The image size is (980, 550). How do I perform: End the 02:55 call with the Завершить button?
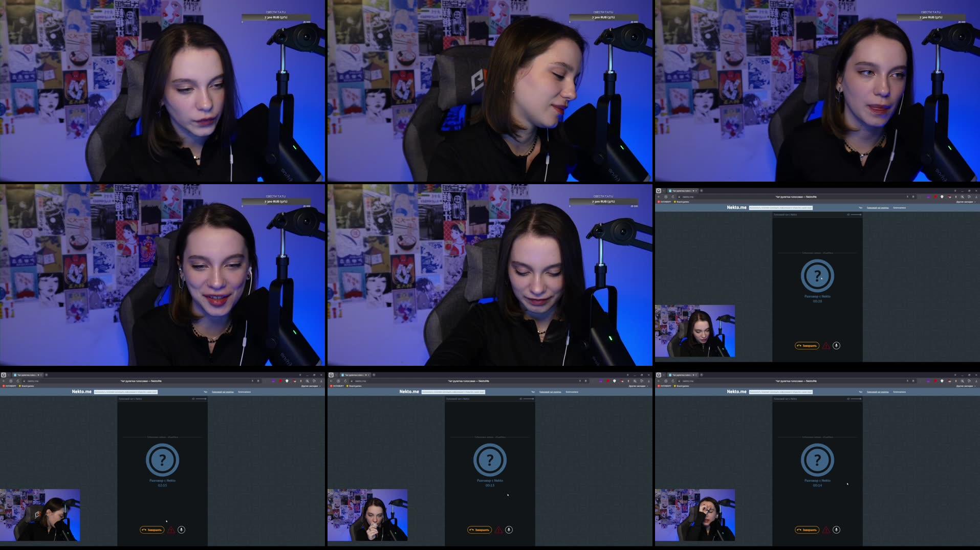click(x=152, y=530)
